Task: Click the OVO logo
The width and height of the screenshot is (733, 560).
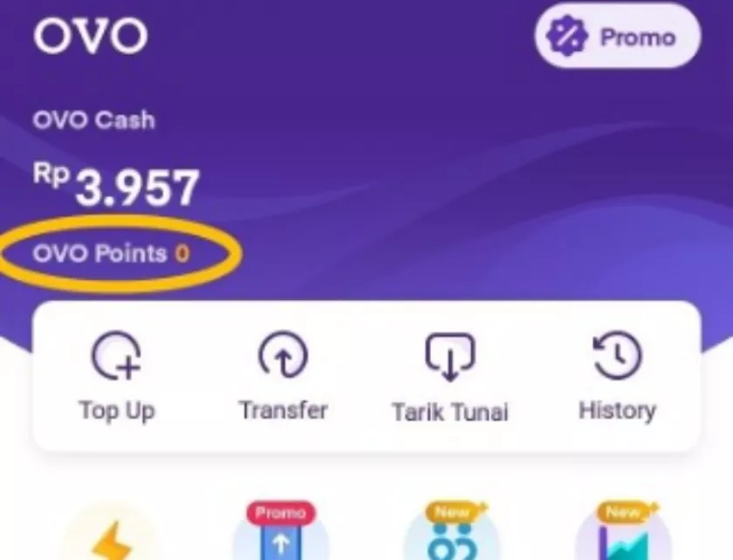Action: click(x=91, y=36)
